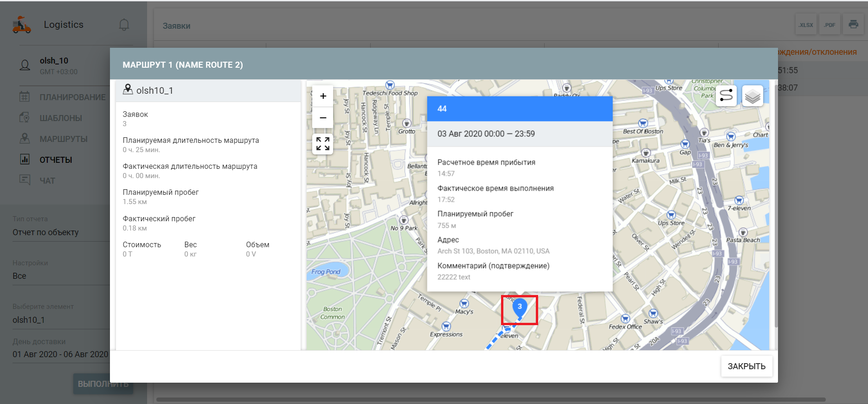Click route stop marker number 3
The width and height of the screenshot is (868, 404).
[x=520, y=308]
